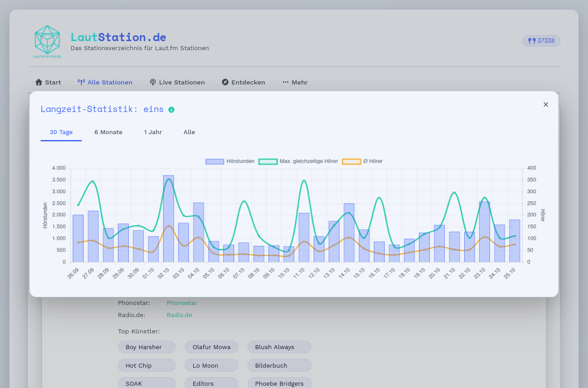
Task: Toggle the Hörstunden legend entry
Action: 230,161
